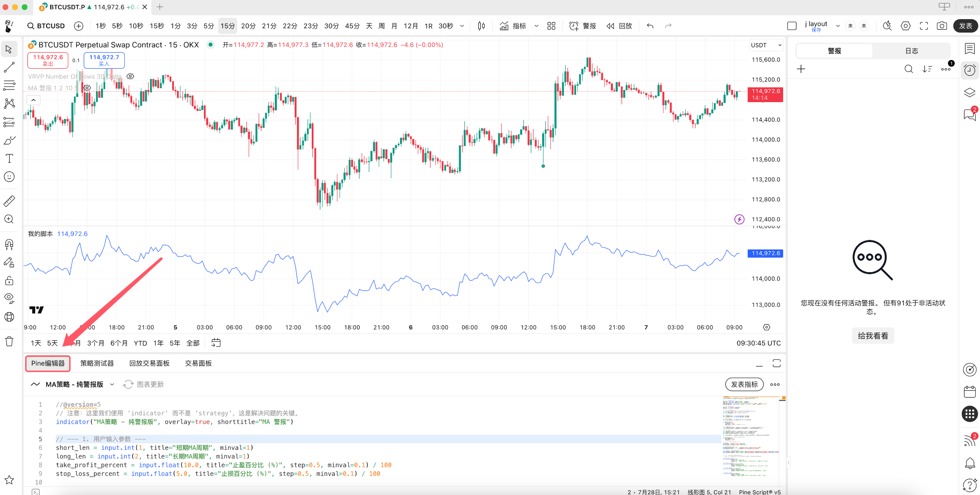
Task: Select the 警报 alerts panel tab
Action: coord(834,51)
